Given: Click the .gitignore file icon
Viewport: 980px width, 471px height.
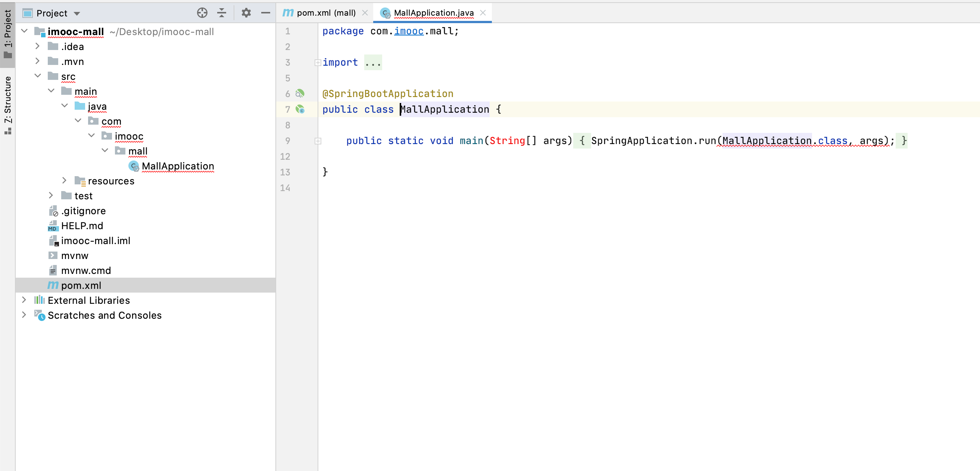Looking at the screenshot, I should point(53,211).
